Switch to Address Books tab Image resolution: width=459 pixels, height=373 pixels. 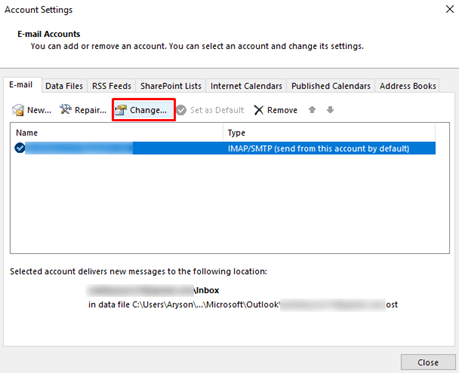coord(408,86)
